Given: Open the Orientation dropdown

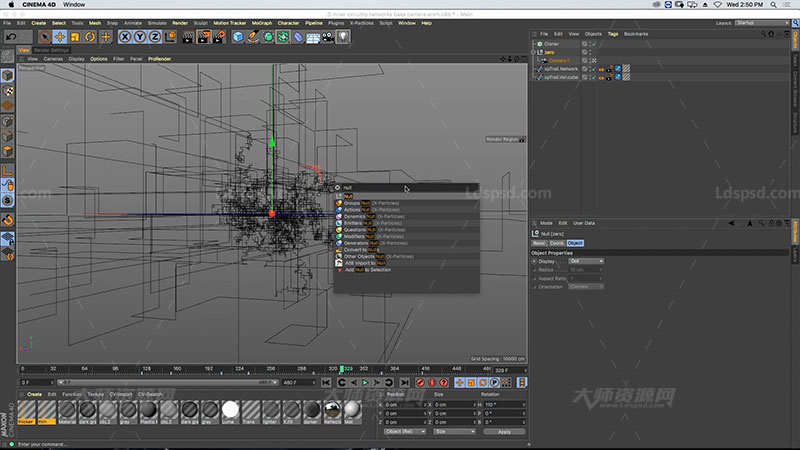Looking at the screenshot, I should tap(586, 287).
